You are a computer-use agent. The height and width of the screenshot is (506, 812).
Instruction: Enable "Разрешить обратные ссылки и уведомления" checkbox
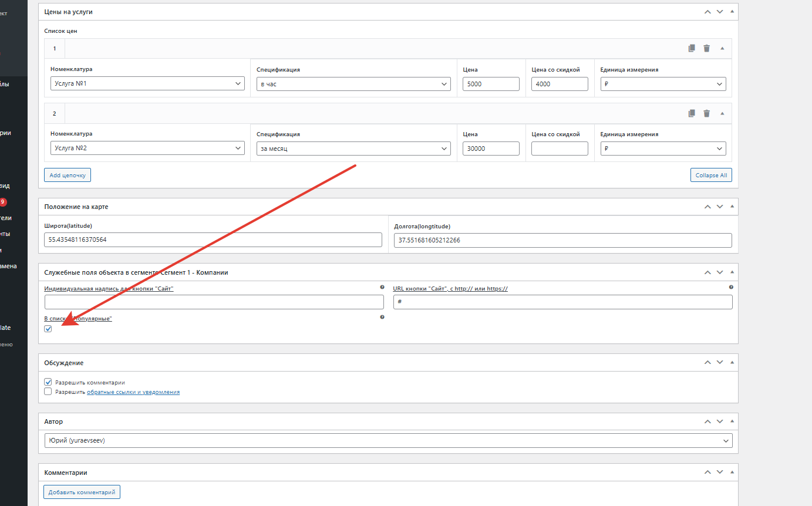tap(48, 392)
